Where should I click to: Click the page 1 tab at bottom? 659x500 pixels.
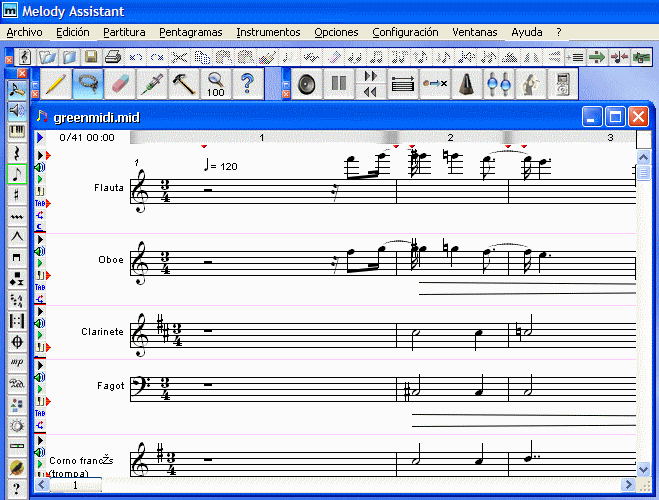tap(76, 485)
